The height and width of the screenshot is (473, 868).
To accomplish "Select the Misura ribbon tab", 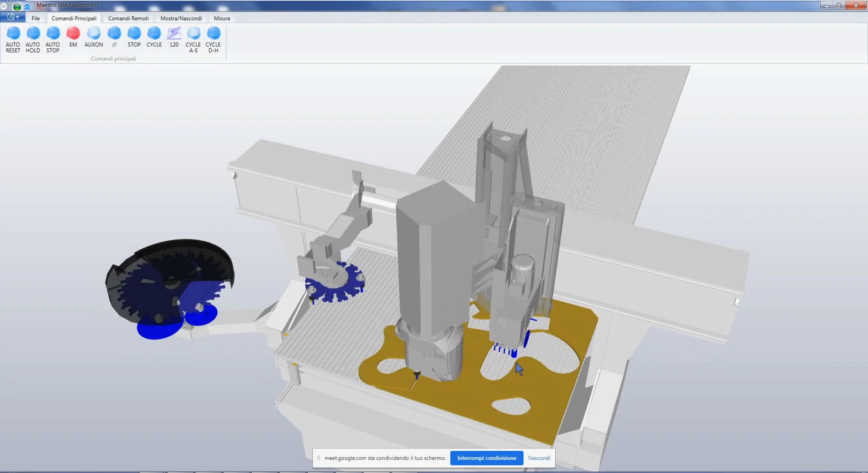I will coord(221,18).
